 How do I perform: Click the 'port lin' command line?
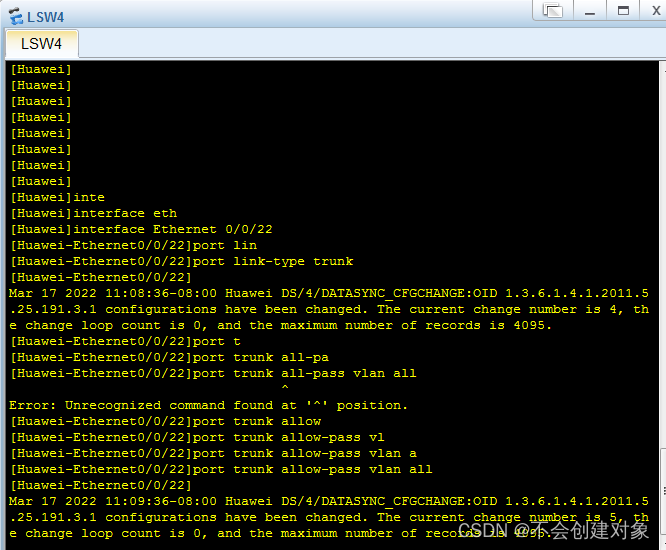(x=133, y=245)
